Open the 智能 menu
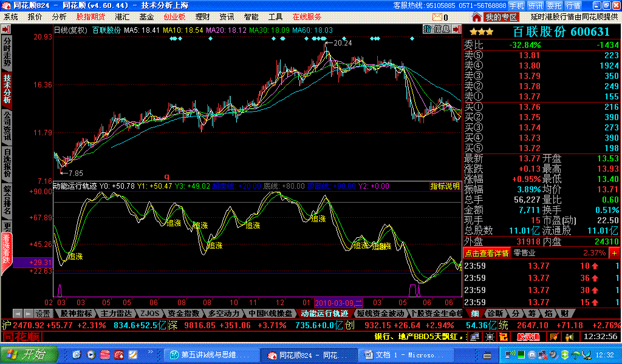 251,17
